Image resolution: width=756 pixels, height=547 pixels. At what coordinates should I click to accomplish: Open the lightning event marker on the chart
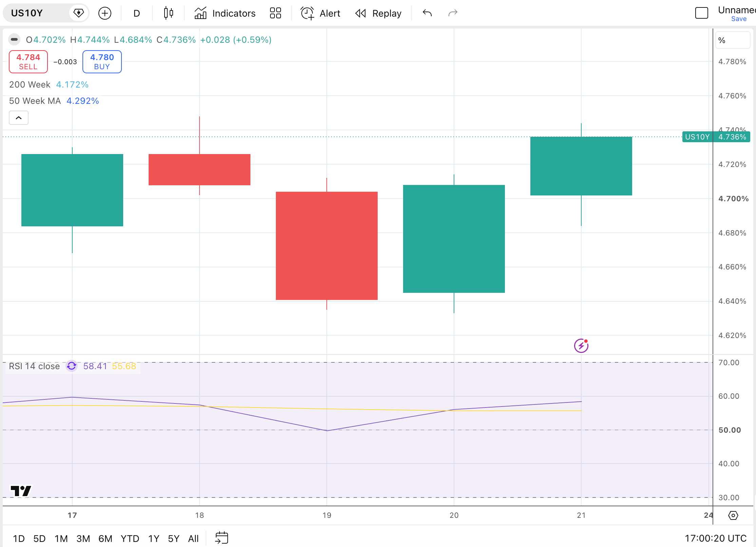pos(581,346)
